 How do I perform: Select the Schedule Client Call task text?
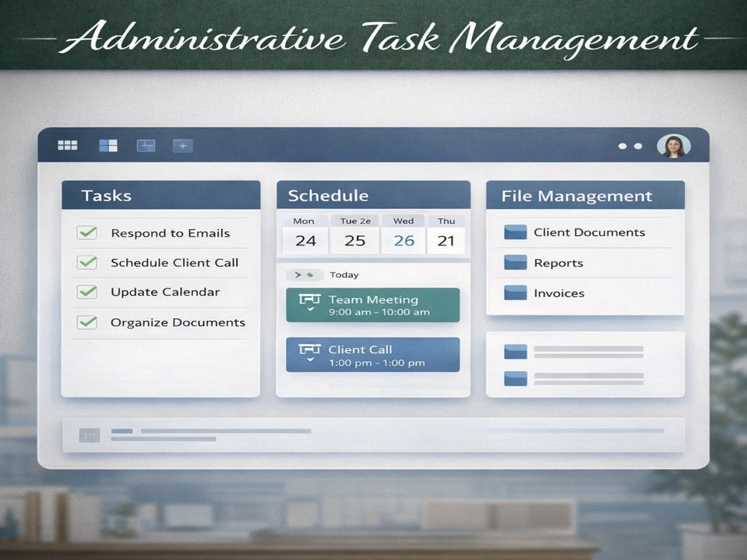click(174, 262)
